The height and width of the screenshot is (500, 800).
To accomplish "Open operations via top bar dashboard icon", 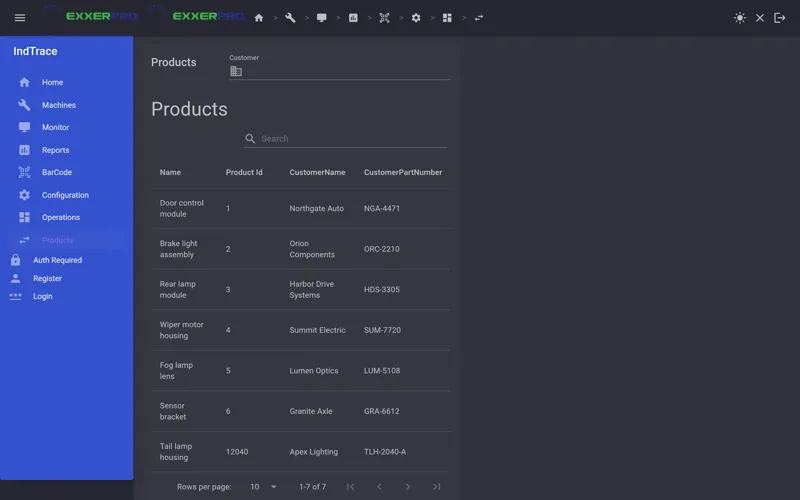I will pyautogui.click(x=447, y=18).
